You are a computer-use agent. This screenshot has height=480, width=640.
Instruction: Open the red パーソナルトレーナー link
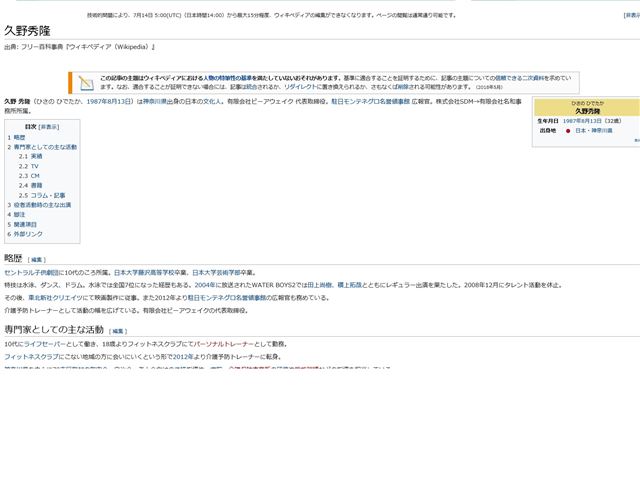pyautogui.click(x=223, y=344)
